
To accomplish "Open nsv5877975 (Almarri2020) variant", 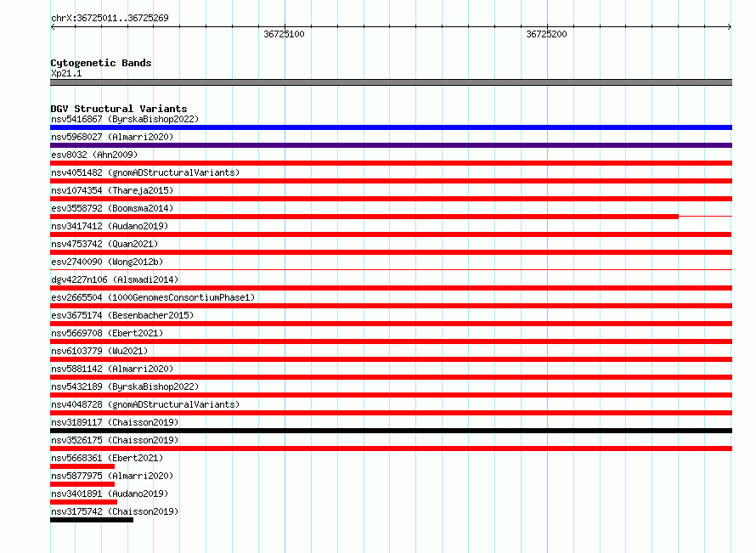I will (112, 476).
